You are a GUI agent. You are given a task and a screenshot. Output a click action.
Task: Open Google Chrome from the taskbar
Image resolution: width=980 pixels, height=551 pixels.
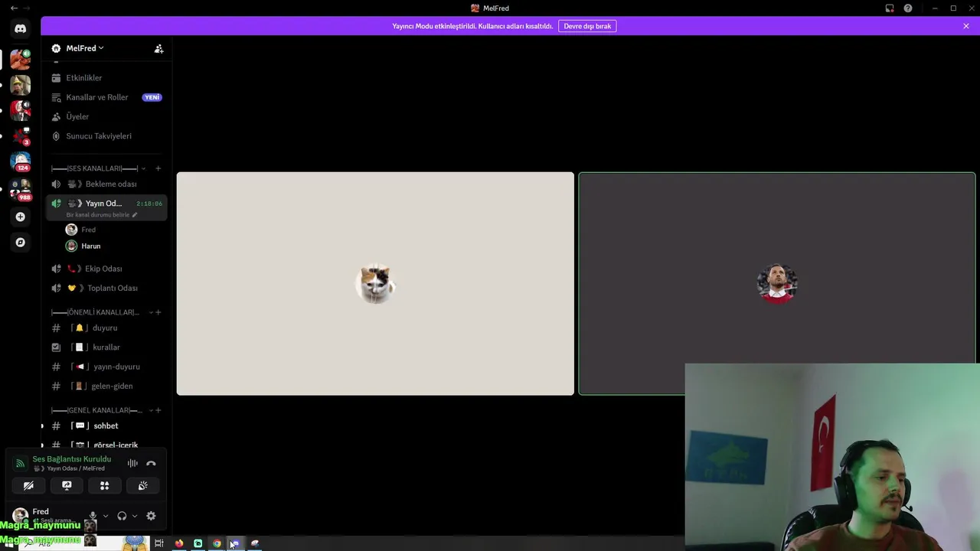(217, 543)
